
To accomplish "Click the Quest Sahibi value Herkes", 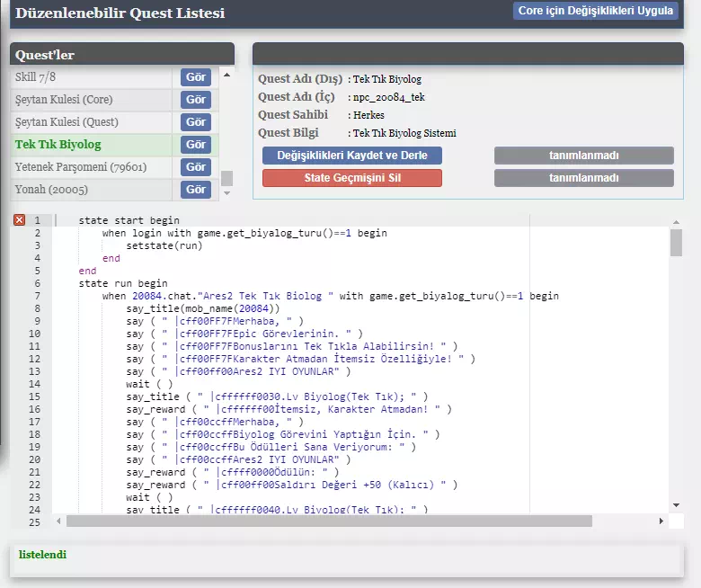I will [x=368, y=115].
